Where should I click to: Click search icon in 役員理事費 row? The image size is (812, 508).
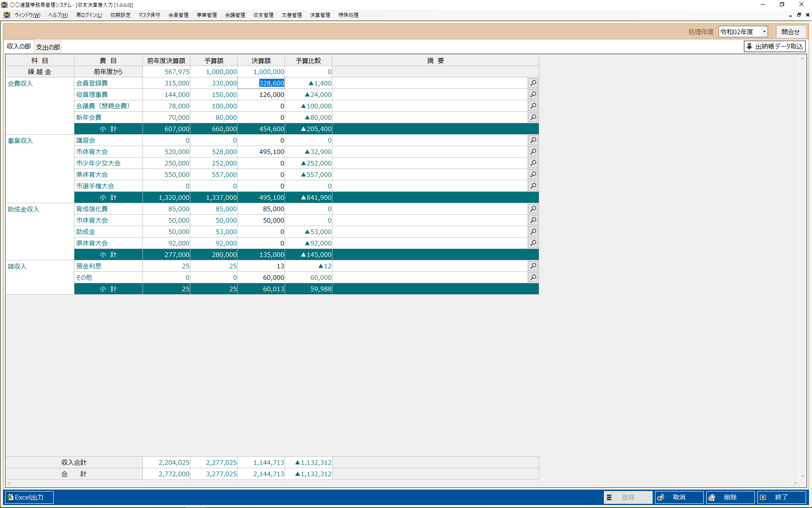[x=533, y=94]
